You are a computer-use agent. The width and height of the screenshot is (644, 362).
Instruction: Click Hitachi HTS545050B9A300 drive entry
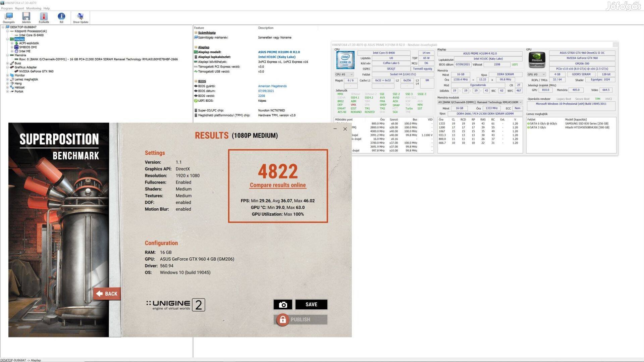587,127
